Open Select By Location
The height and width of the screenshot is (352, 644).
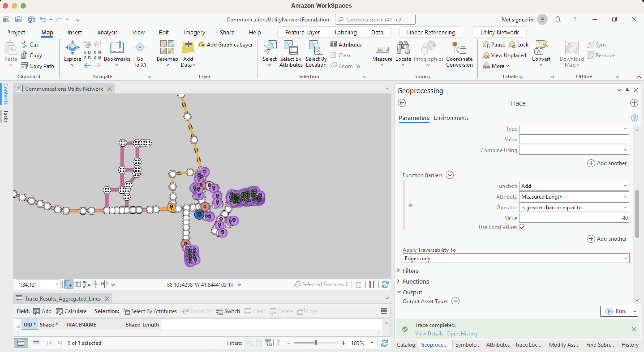(316, 54)
